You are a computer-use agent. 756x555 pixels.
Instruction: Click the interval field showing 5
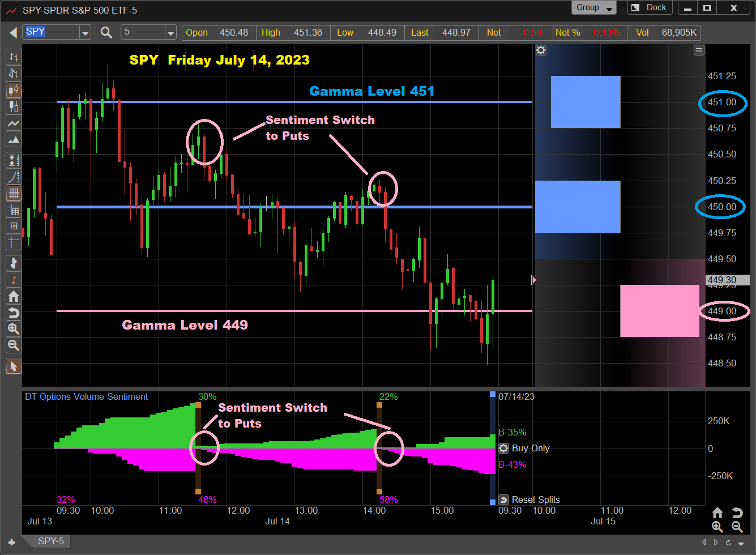pos(143,32)
